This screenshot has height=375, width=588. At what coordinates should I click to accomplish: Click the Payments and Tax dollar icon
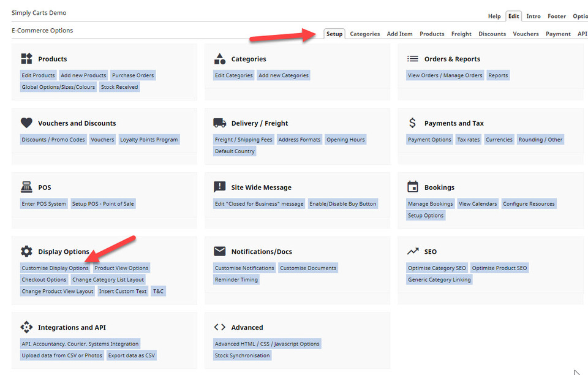pyautogui.click(x=412, y=123)
